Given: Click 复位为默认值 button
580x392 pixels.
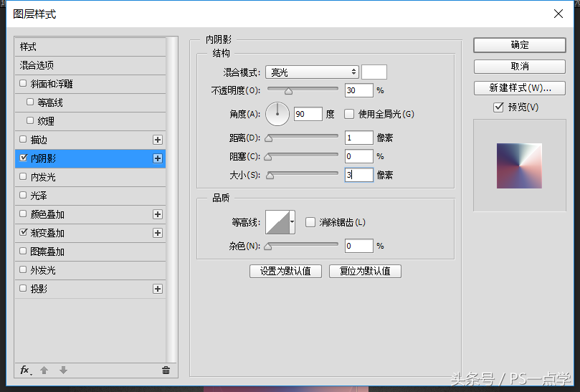Looking at the screenshot, I should point(365,271).
